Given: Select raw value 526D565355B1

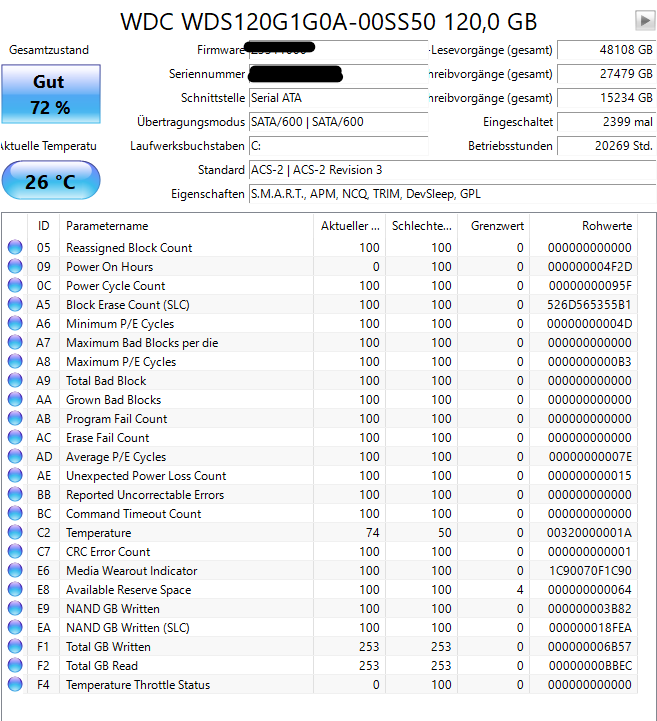Looking at the screenshot, I should click(x=589, y=304).
